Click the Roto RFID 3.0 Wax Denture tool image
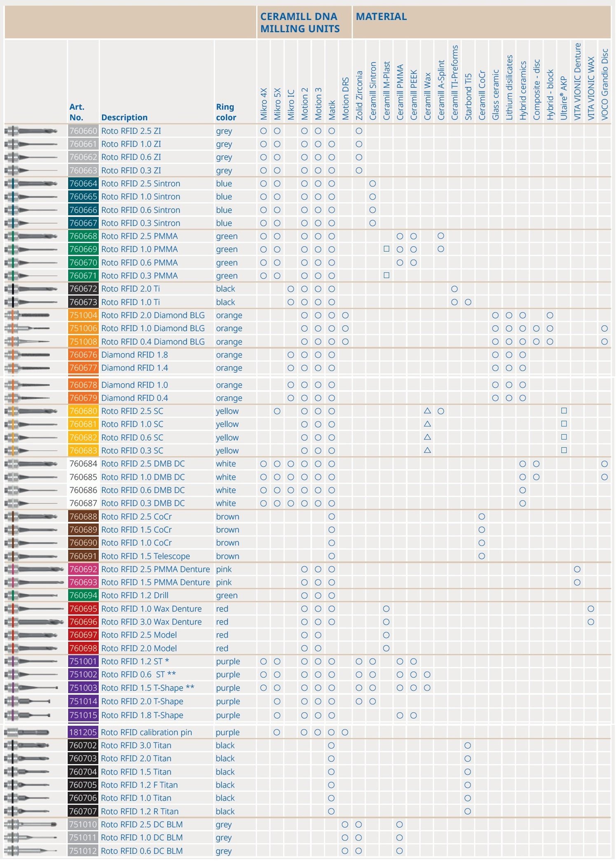Image resolution: width=616 pixels, height=866 pixels. point(33,622)
